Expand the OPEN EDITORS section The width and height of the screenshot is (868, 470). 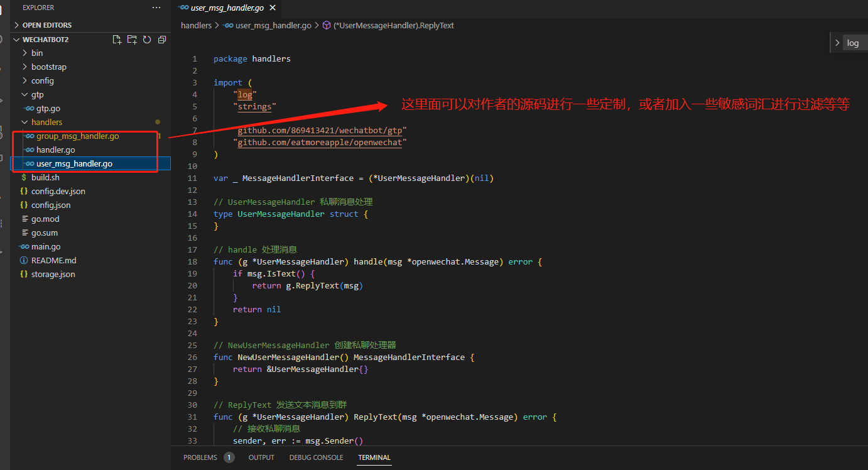(17, 25)
